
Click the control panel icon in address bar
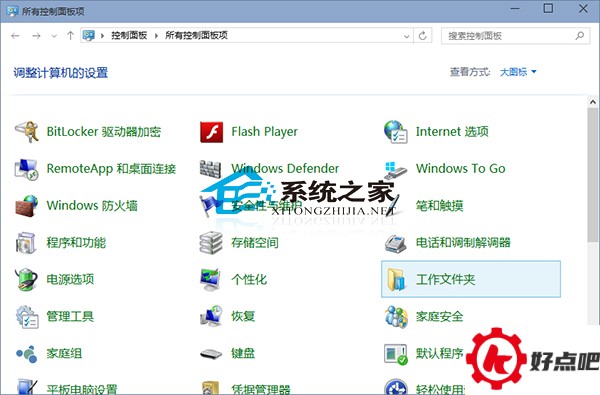click(88, 36)
